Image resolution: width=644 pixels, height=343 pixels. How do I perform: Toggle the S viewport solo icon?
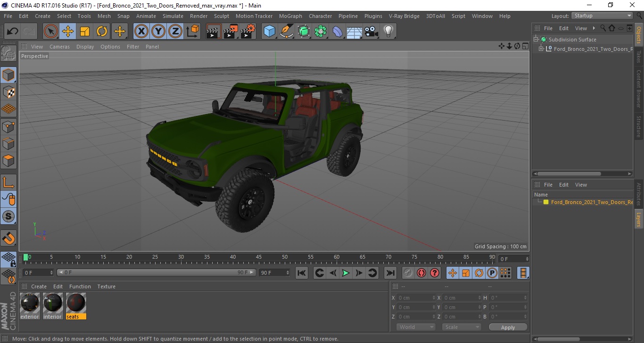pos(8,216)
